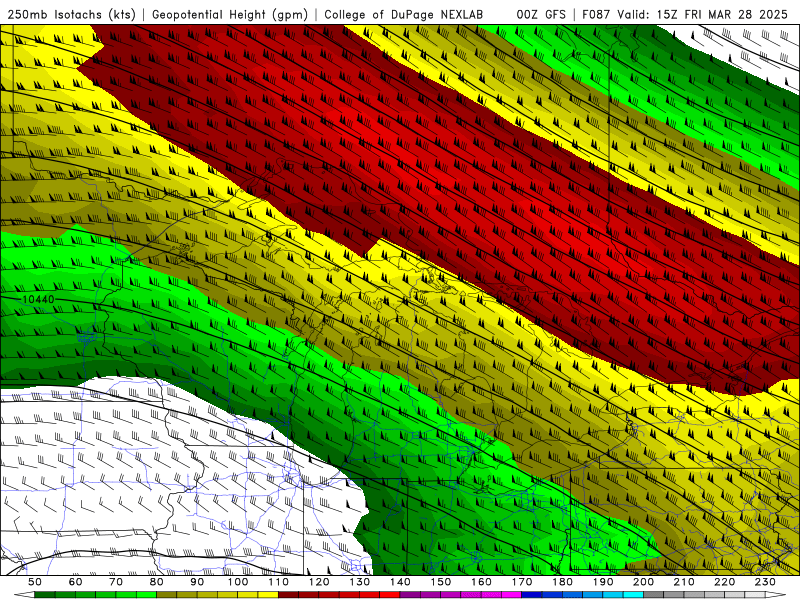Click the '190' value on the color scale

603,582
